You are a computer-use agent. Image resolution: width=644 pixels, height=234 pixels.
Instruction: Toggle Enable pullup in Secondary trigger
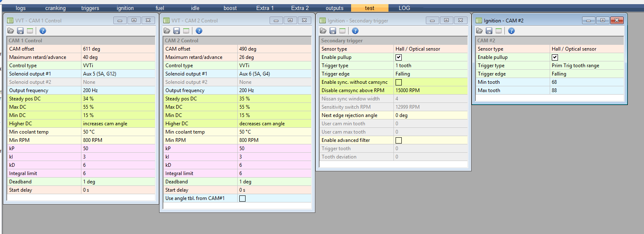398,57
